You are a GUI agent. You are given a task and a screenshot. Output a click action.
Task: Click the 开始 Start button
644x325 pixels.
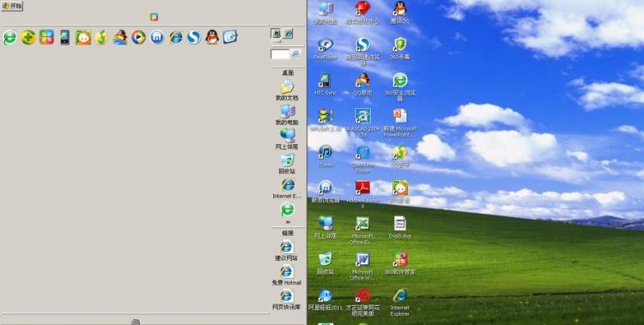pos(12,6)
